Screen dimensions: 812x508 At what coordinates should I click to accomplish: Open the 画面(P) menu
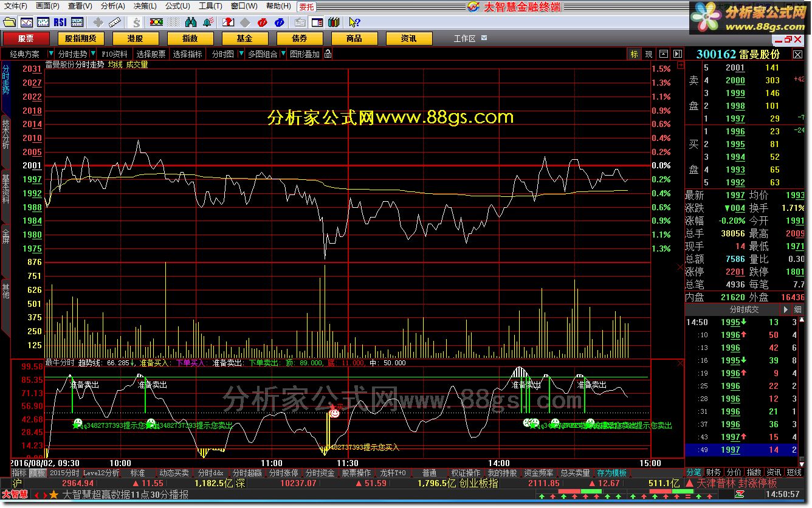(x=47, y=6)
